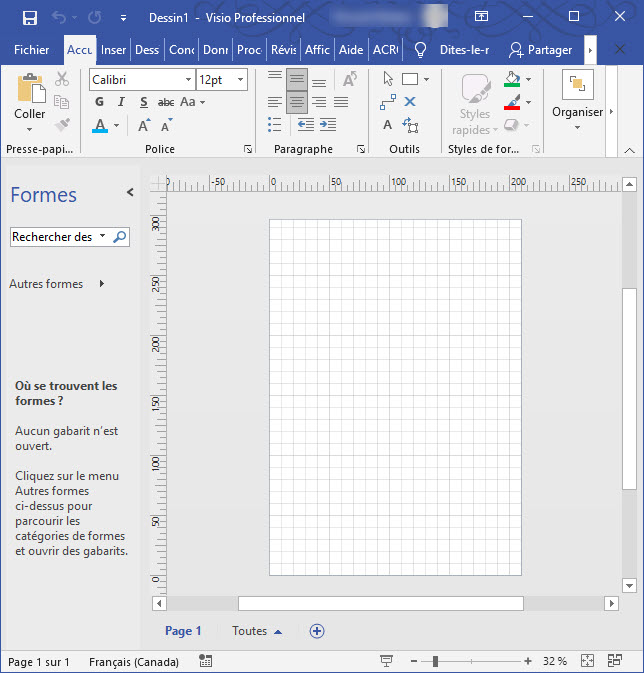Open macro recording icon in status bar

206,661
